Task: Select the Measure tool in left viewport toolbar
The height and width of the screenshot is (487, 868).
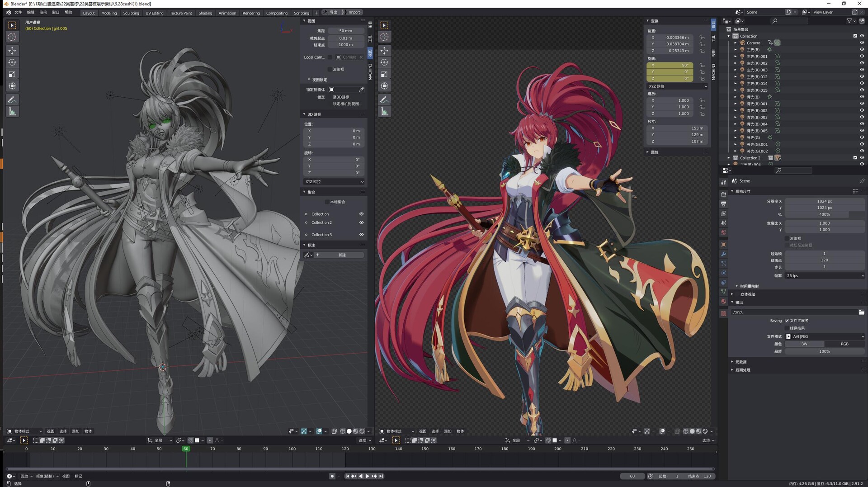Action: pos(12,112)
